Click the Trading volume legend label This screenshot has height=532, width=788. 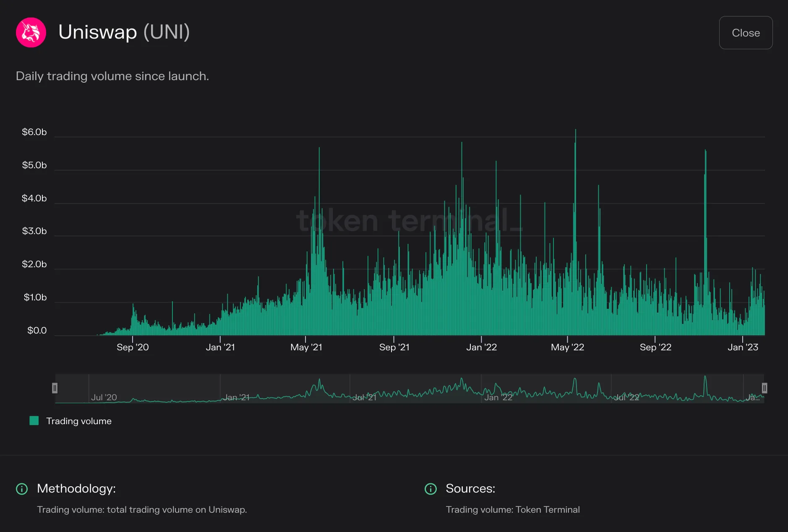pyautogui.click(x=79, y=421)
